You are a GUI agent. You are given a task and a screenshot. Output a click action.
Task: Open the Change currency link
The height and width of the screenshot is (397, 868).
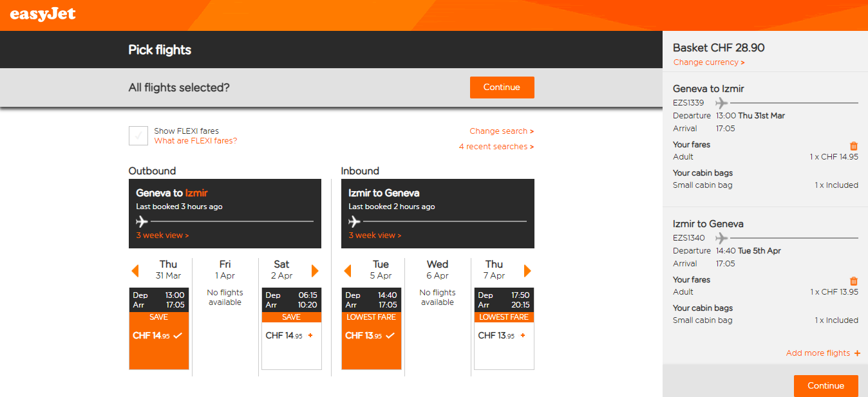tap(709, 62)
